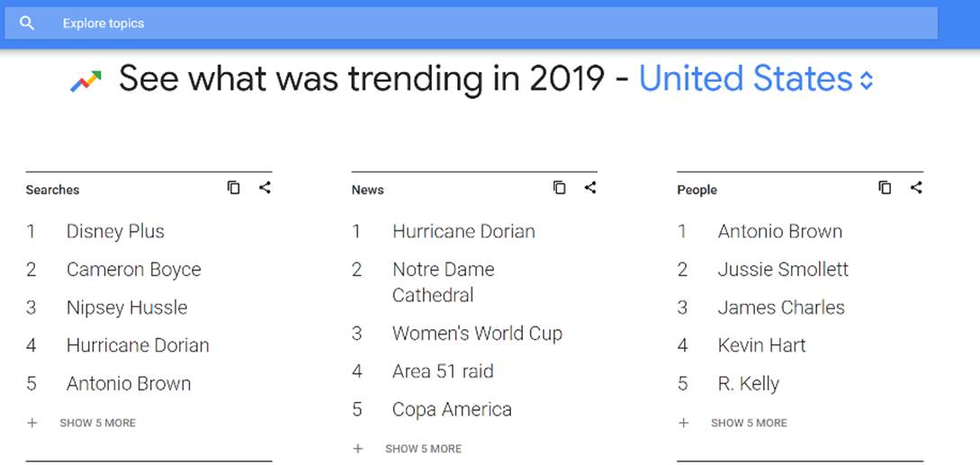Screen dimensions: 980x465
Task: Select Antonio Brown in People list
Action: 779,231
